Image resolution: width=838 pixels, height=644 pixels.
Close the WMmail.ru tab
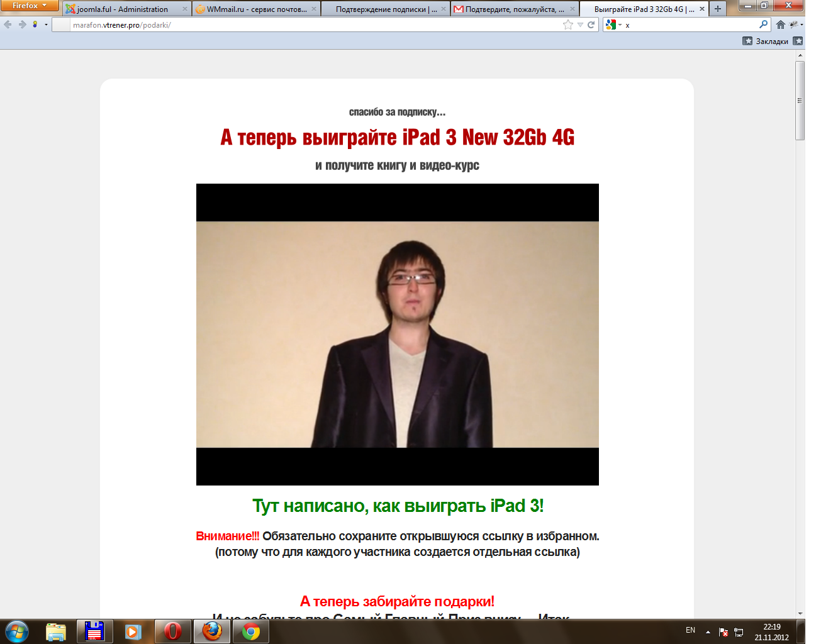pos(314,9)
